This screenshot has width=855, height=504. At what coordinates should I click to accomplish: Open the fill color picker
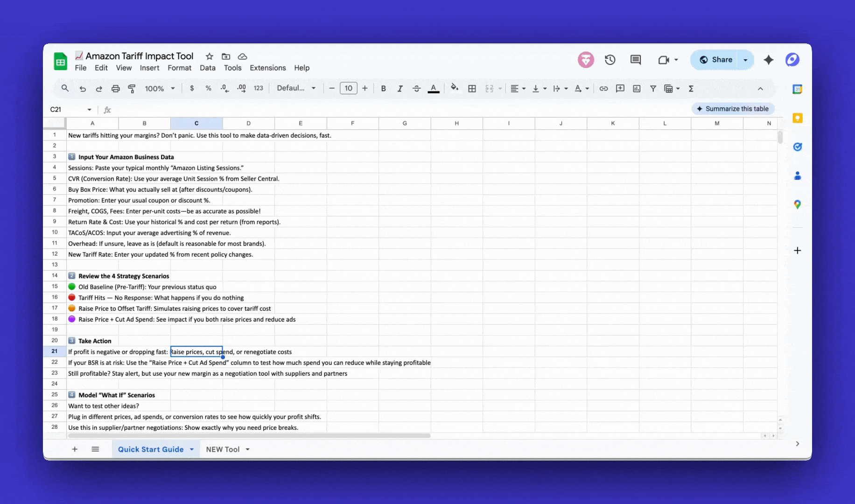(x=454, y=88)
